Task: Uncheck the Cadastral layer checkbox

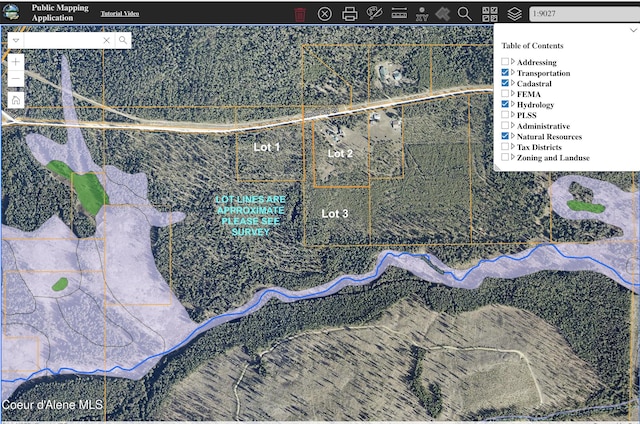Action: pos(505,83)
